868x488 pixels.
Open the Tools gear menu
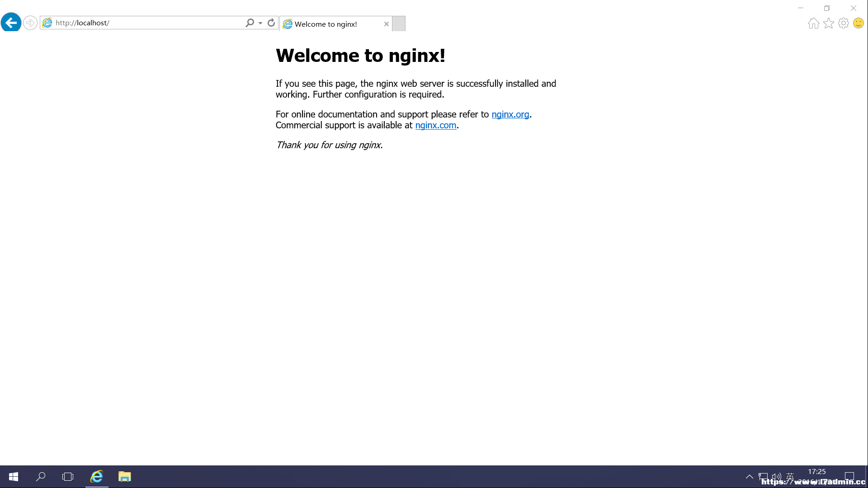844,23
